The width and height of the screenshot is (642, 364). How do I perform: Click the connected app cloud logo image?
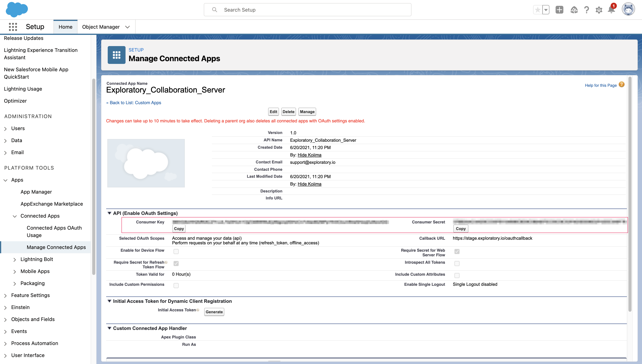pyautogui.click(x=146, y=163)
